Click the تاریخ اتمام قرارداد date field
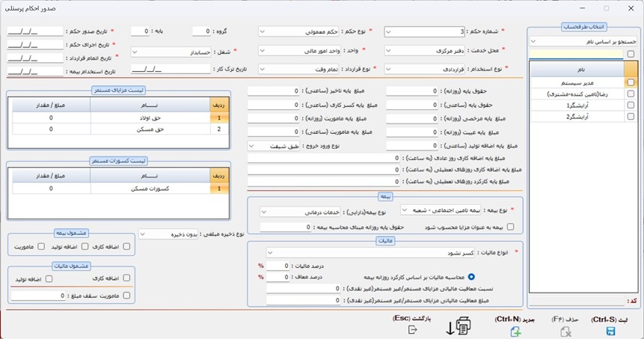 pos(35,58)
